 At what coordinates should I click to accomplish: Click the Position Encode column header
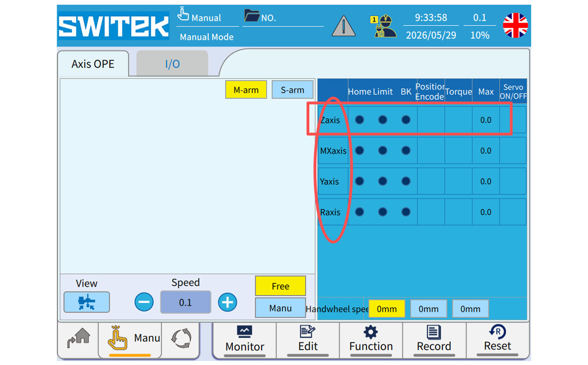pyautogui.click(x=430, y=91)
